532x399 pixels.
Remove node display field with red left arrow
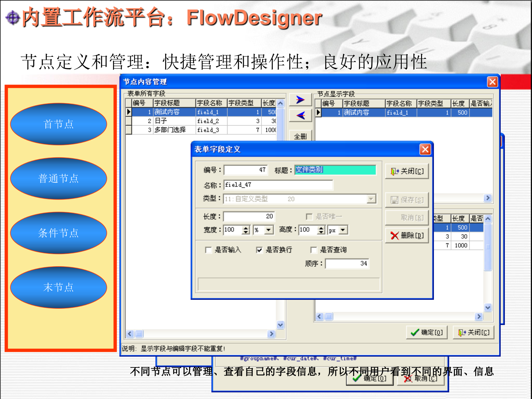pos(300,116)
